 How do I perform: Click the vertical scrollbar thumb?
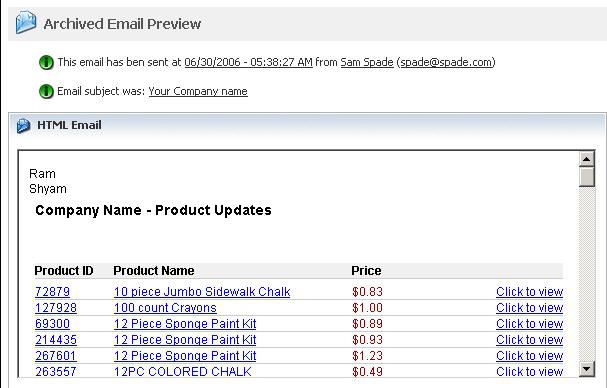(x=586, y=177)
